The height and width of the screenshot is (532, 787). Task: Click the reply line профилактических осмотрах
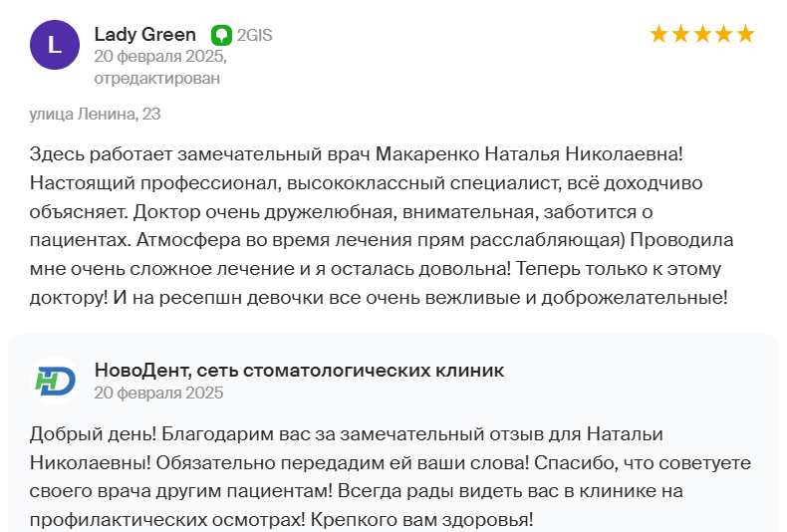click(x=281, y=519)
